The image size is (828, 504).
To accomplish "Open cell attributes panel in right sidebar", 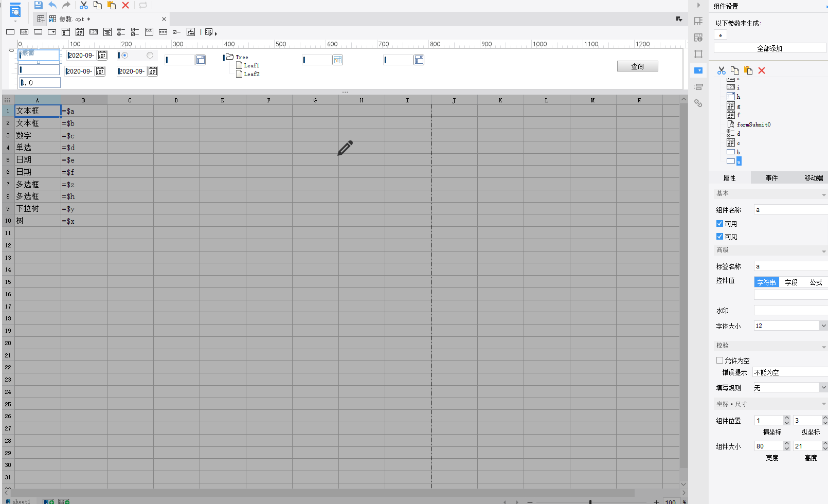I will 698,38.
